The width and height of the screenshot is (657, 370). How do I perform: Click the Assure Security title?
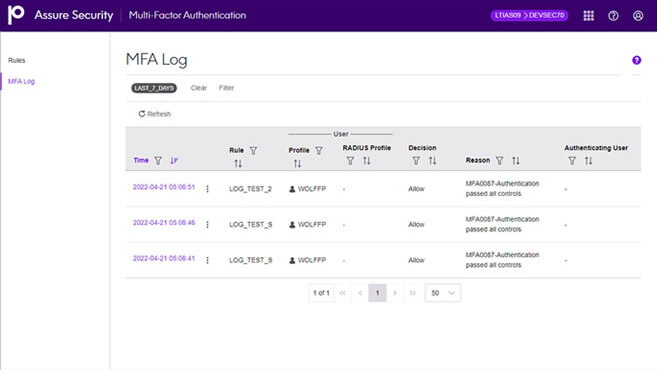[x=74, y=15]
